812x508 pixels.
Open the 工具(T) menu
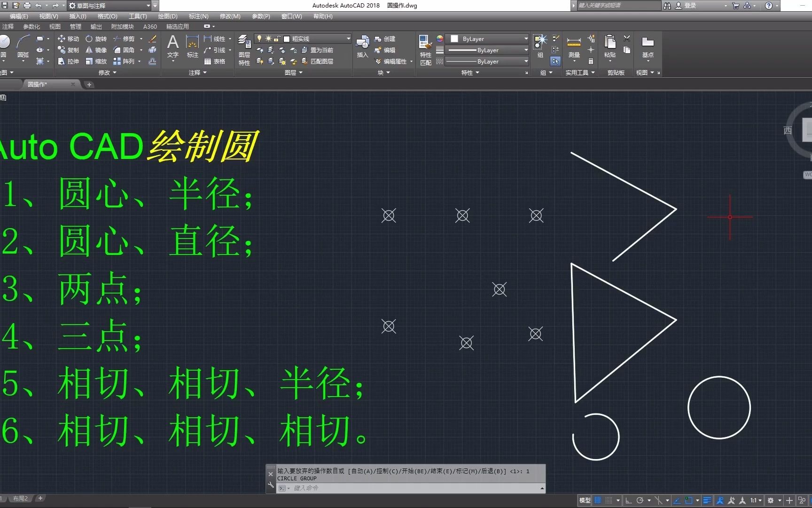pyautogui.click(x=137, y=16)
